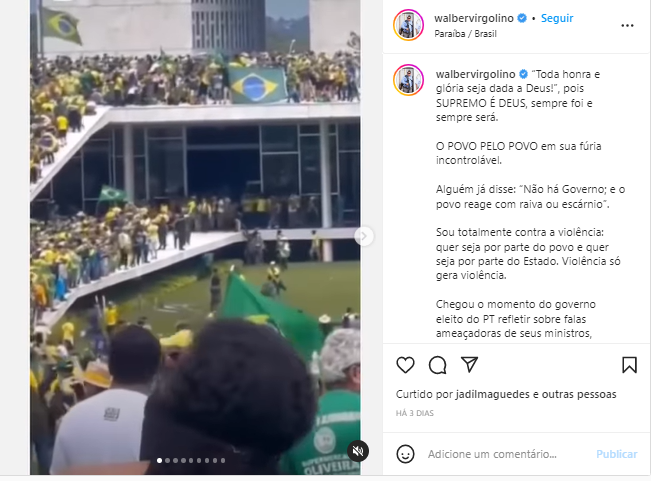Screen dimensions: 651x481
Task: Select the second carousel dot indicator
Action: click(x=167, y=460)
